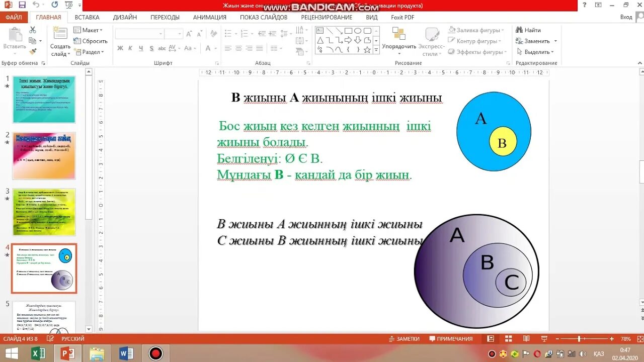Switch to the ДИЗАЙН tab
The height and width of the screenshot is (362, 644).
(x=125, y=17)
